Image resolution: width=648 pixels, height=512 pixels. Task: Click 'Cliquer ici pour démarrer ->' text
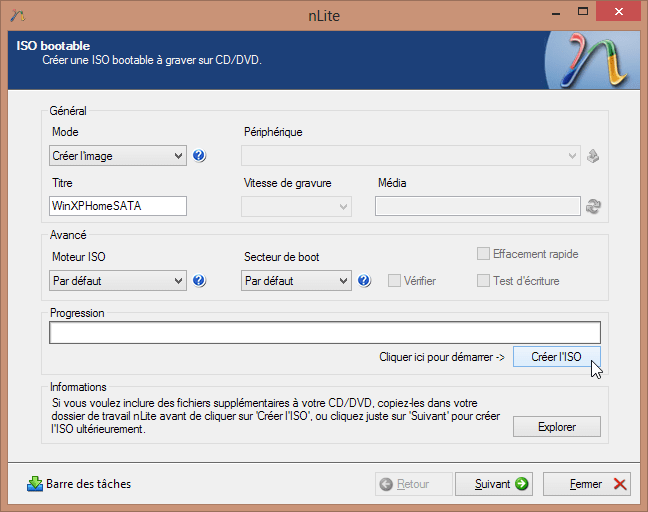point(442,357)
